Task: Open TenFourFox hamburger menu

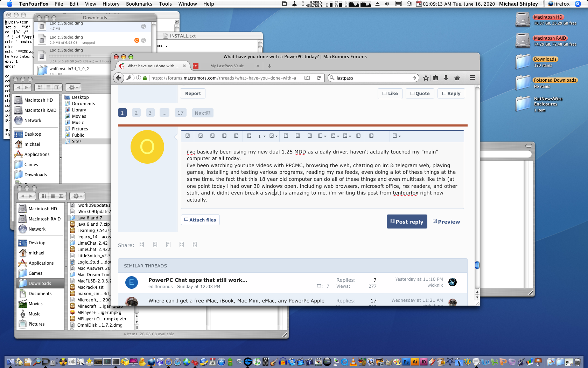Action: pyautogui.click(x=472, y=78)
